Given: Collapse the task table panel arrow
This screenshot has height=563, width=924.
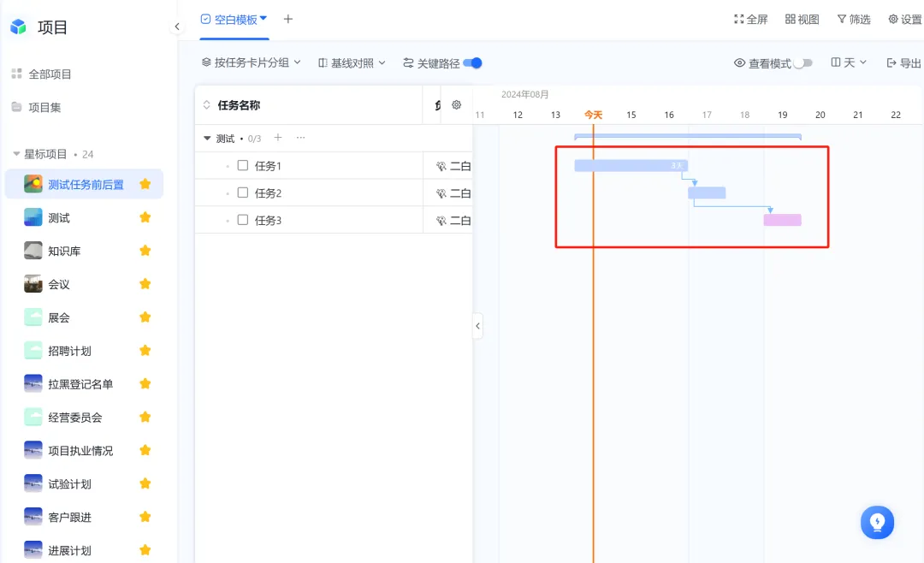Looking at the screenshot, I should pyautogui.click(x=478, y=326).
